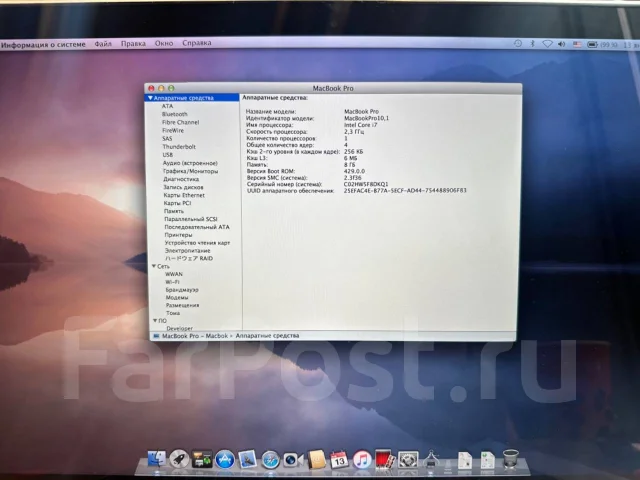Viewport: 640px width, 480px height.
Task: Select Параллельный SCSI in the sidebar
Action: pos(191,219)
